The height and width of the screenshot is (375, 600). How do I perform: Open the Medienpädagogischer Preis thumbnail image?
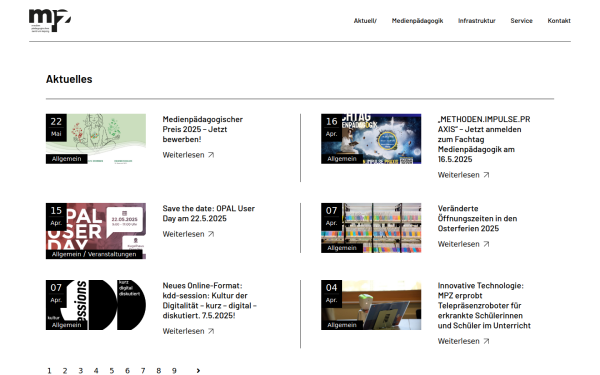pyautogui.click(x=96, y=139)
